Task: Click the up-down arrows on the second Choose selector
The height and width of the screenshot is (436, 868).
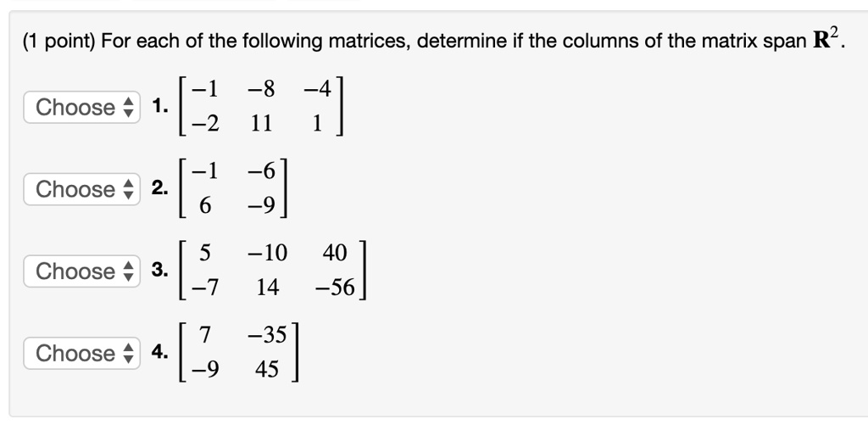Action: tap(128, 189)
